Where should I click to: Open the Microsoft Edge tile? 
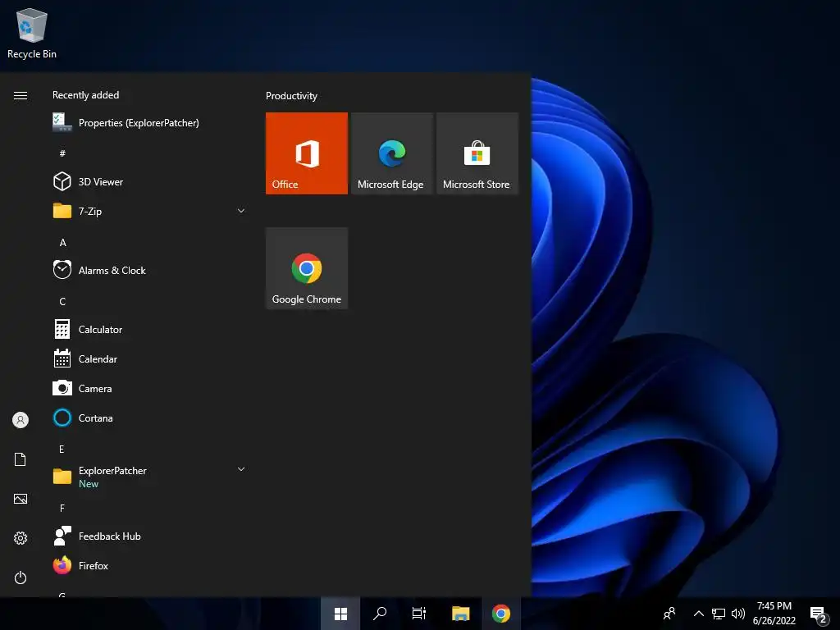pyautogui.click(x=391, y=153)
